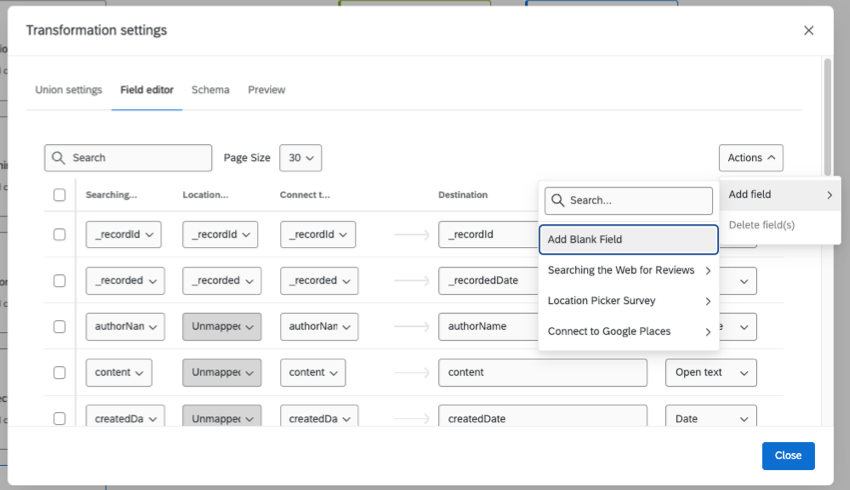Open the Open text type dropdown

tap(711, 372)
